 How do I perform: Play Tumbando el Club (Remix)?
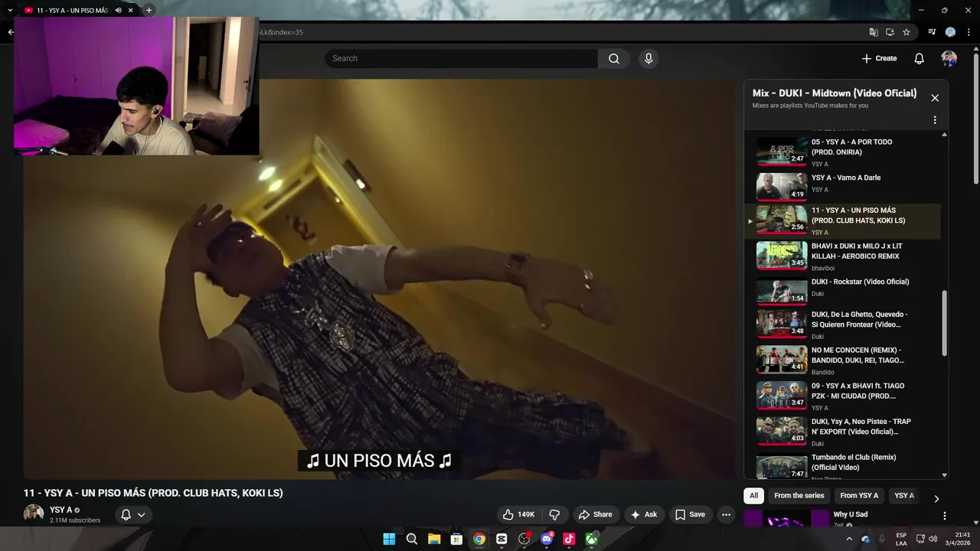842,465
